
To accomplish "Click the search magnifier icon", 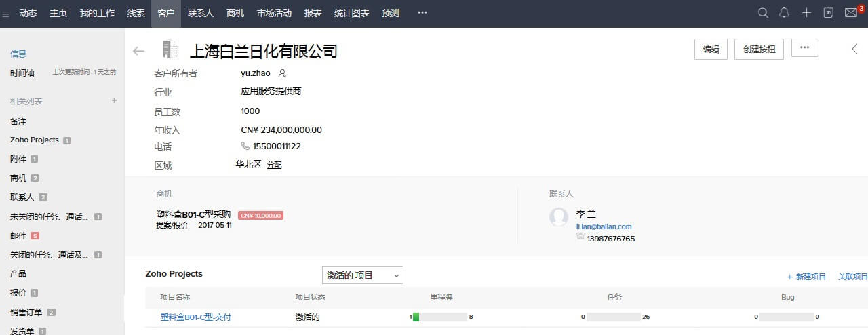I will tap(763, 13).
